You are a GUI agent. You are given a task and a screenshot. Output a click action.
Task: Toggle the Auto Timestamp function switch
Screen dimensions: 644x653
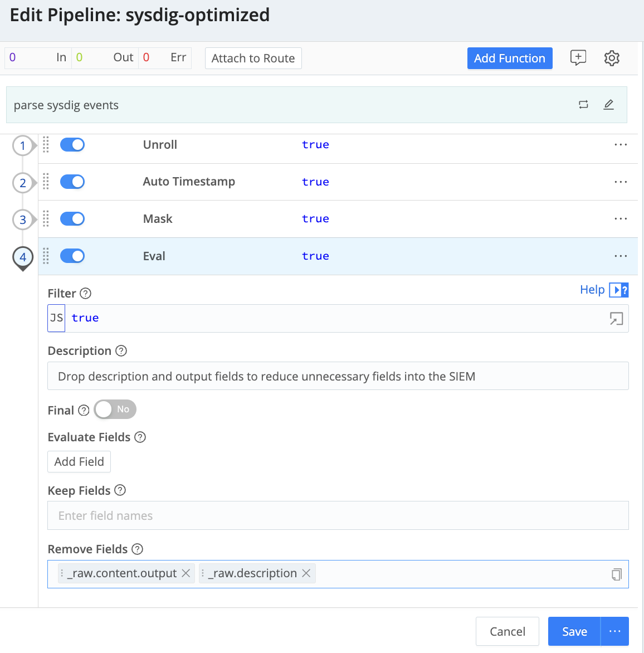pyautogui.click(x=72, y=182)
